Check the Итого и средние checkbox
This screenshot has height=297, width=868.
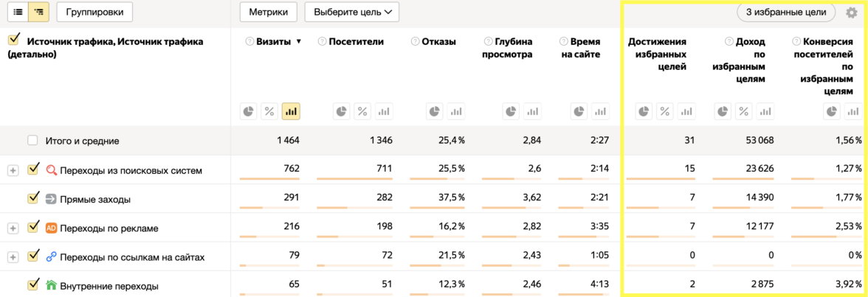(32, 140)
